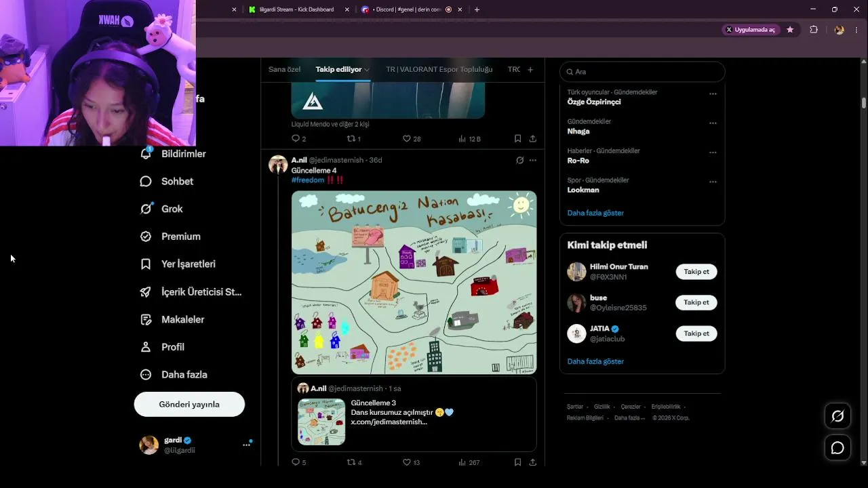Open İçerik Üreticisi rocket icon

coord(146,292)
